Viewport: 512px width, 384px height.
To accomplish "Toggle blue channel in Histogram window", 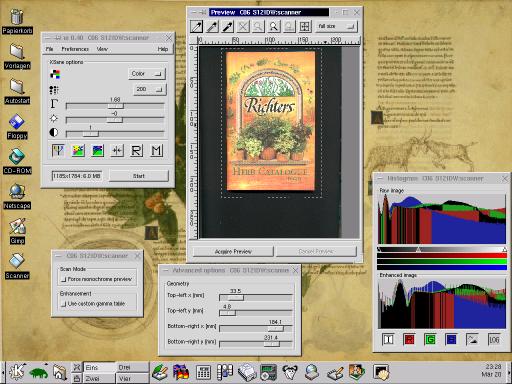I will pyautogui.click(x=451, y=339).
